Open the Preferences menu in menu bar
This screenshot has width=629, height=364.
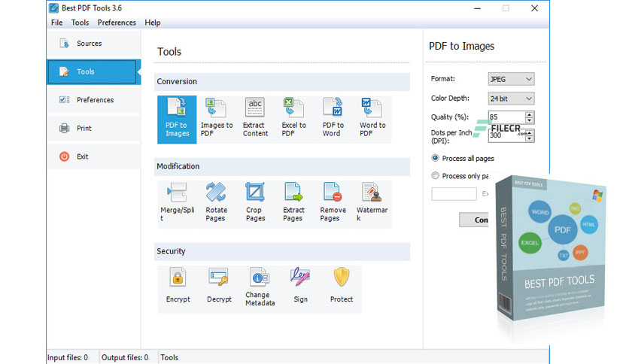pos(117,23)
